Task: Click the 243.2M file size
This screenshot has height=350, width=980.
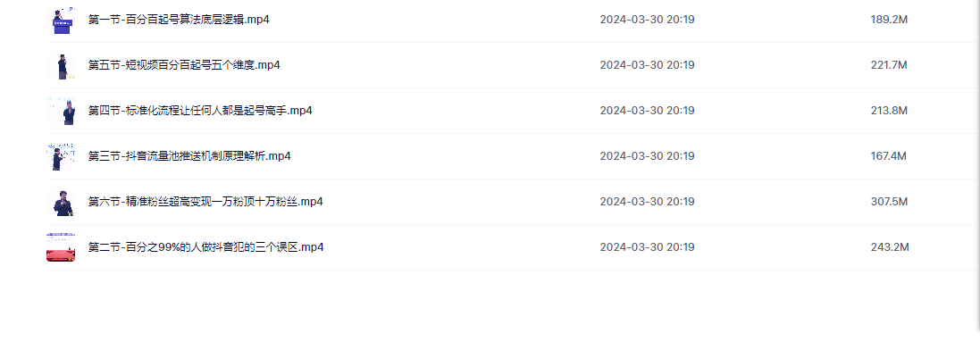Action: coord(890,247)
